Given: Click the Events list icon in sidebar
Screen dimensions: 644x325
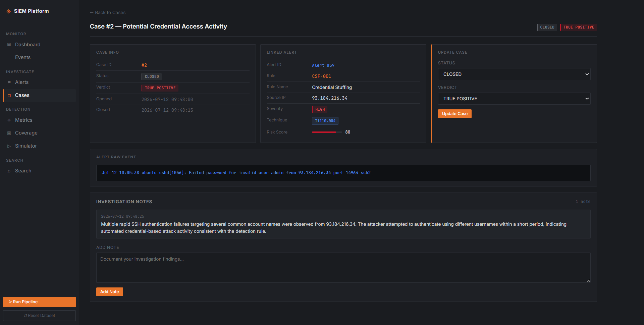Looking at the screenshot, I should coord(9,58).
